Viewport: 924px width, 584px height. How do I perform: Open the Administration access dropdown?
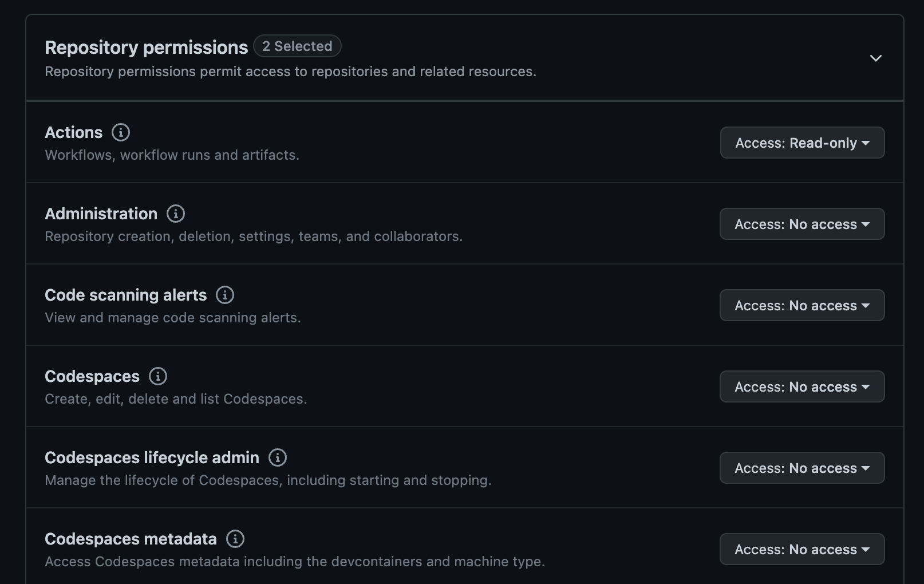(x=802, y=224)
